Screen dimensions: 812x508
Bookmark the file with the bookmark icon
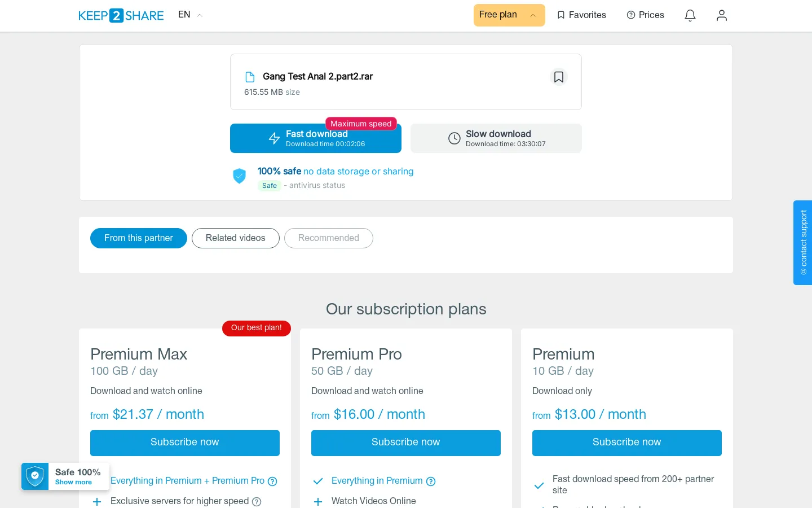click(559, 77)
